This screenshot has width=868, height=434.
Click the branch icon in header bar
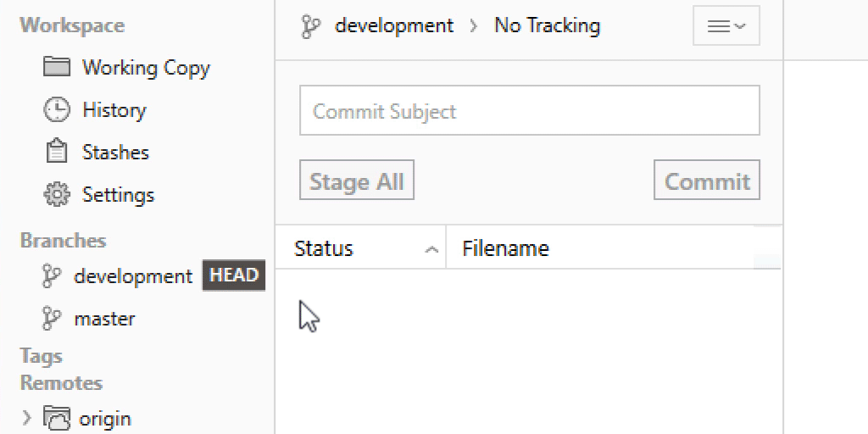click(x=310, y=26)
